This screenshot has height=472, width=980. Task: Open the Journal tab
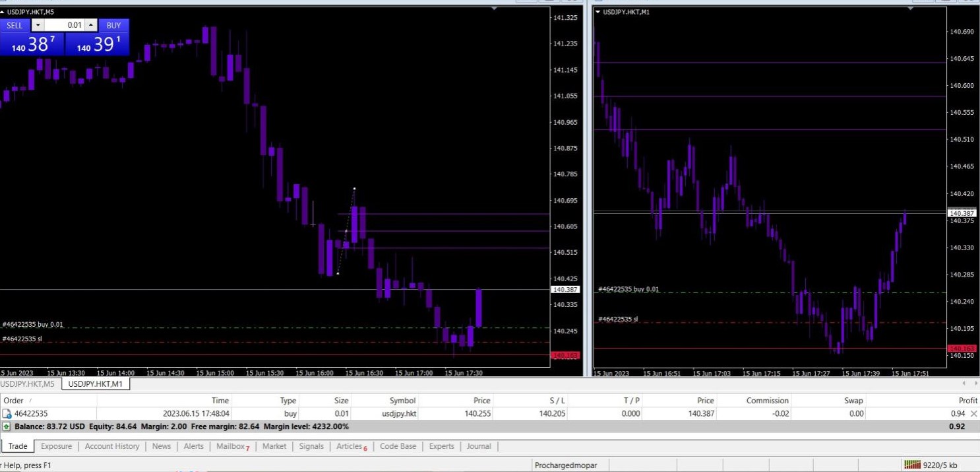479,446
